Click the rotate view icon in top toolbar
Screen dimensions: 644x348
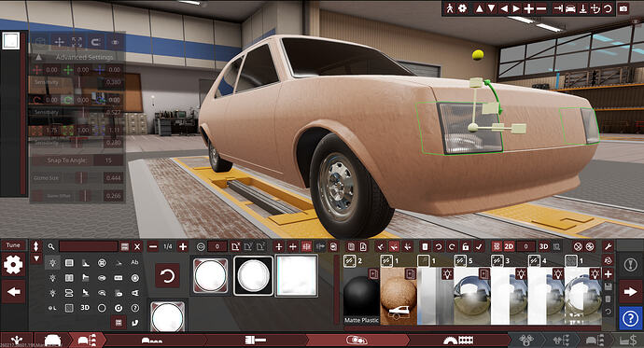(x=608, y=8)
